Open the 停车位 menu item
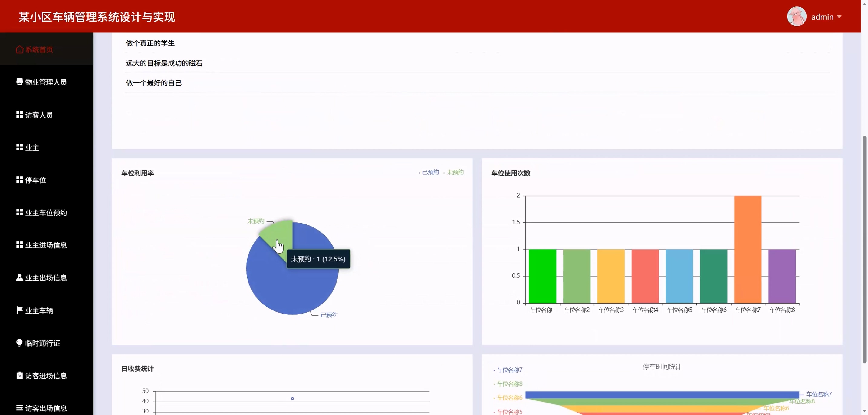Image resolution: width=868 pixels, height=415 pixels. 35,180
